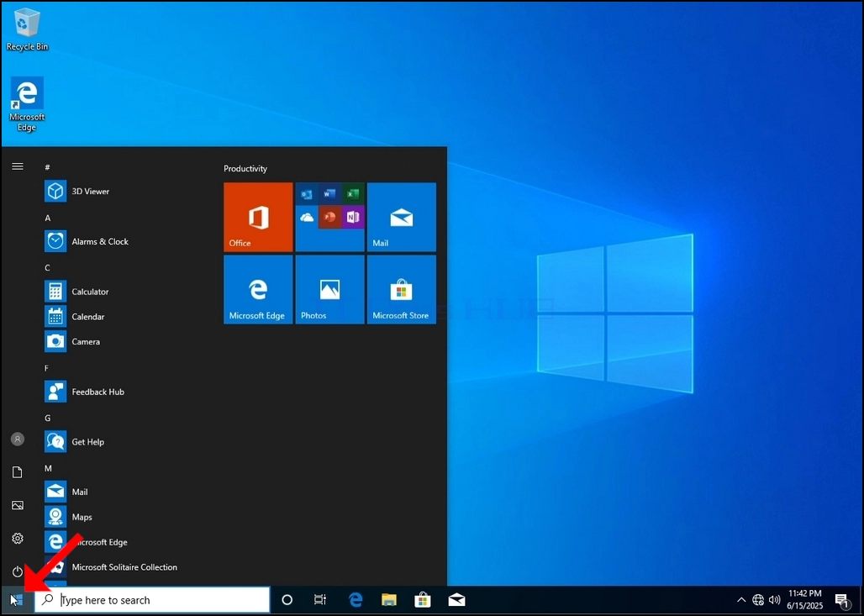The width and height of the screenshot is (864, 616).
Task: Launch 3D Viewer from the app list
Action: point(124,192)
